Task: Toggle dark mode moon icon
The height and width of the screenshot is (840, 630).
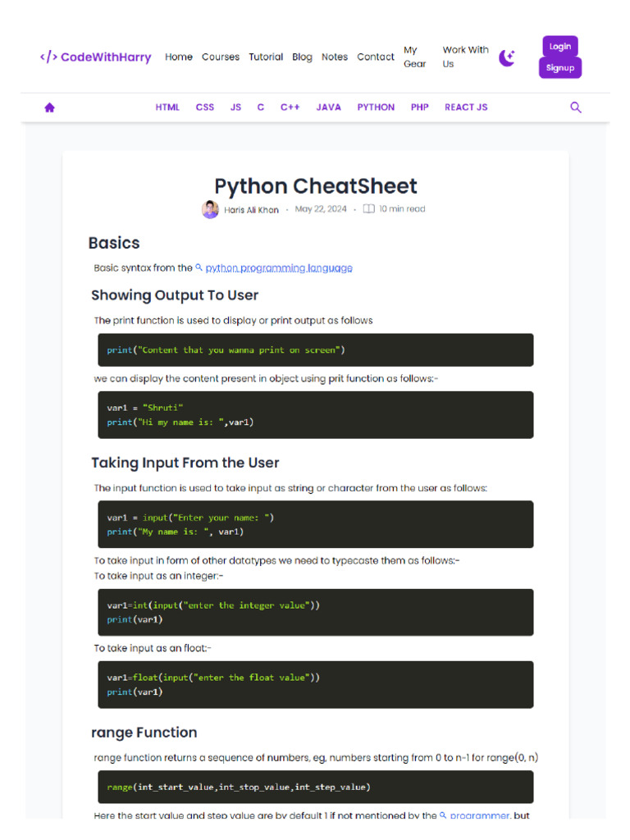Action: [x=507, y=57]
